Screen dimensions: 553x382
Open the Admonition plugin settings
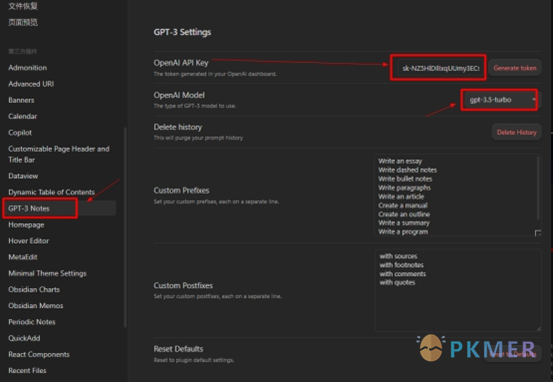28,68
